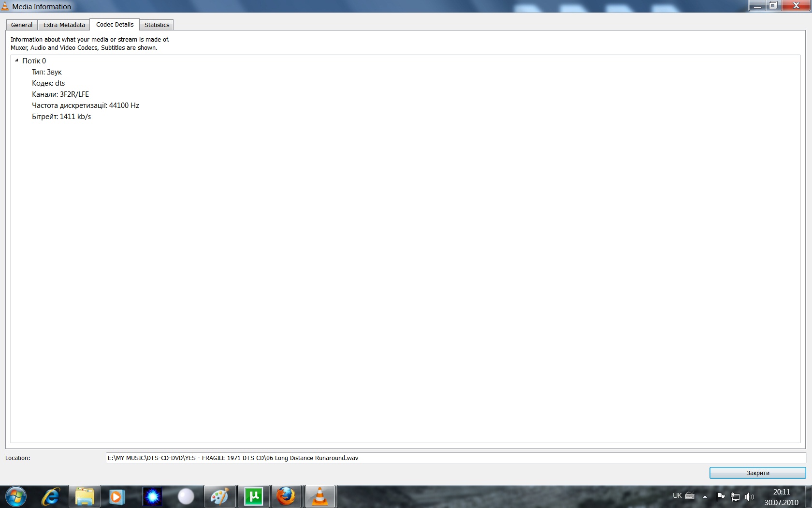812x508 pixels.
Task: Click inside the Location path field
Action: point(454,458)
